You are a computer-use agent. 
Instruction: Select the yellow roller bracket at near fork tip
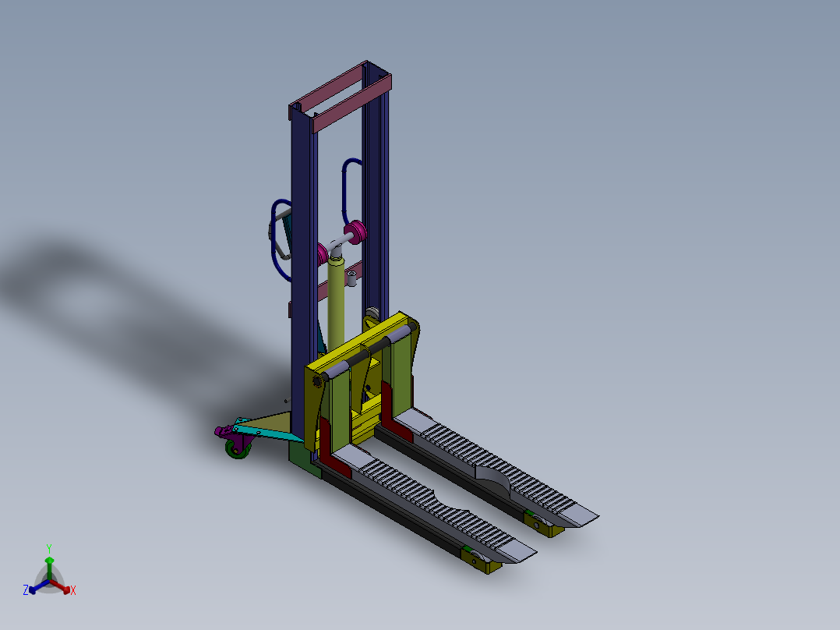[x=476, y=561]
